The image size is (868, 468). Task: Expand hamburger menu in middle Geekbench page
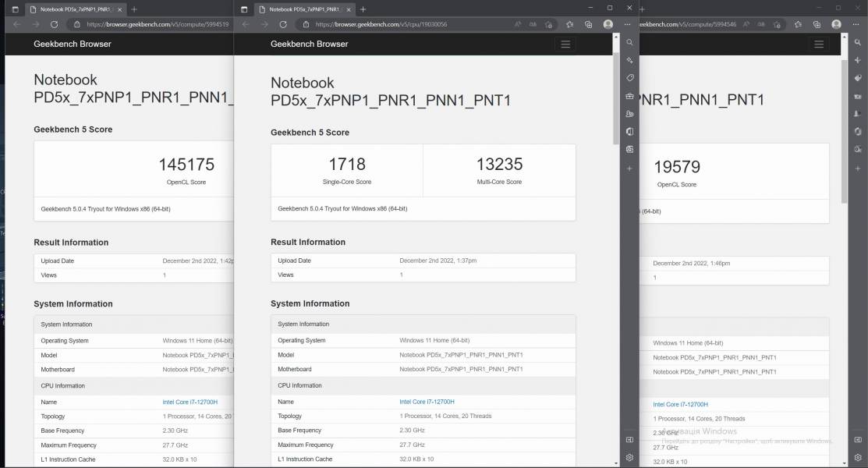565,44
